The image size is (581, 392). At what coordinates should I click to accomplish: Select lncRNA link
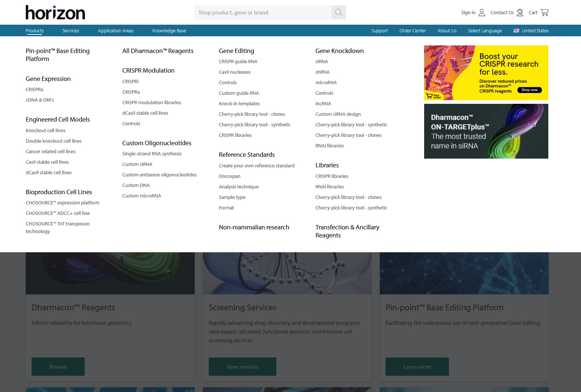point(323,104)
